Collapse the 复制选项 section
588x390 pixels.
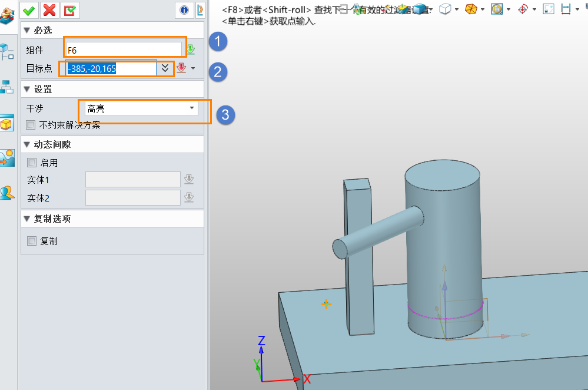(x=26, y=219)
